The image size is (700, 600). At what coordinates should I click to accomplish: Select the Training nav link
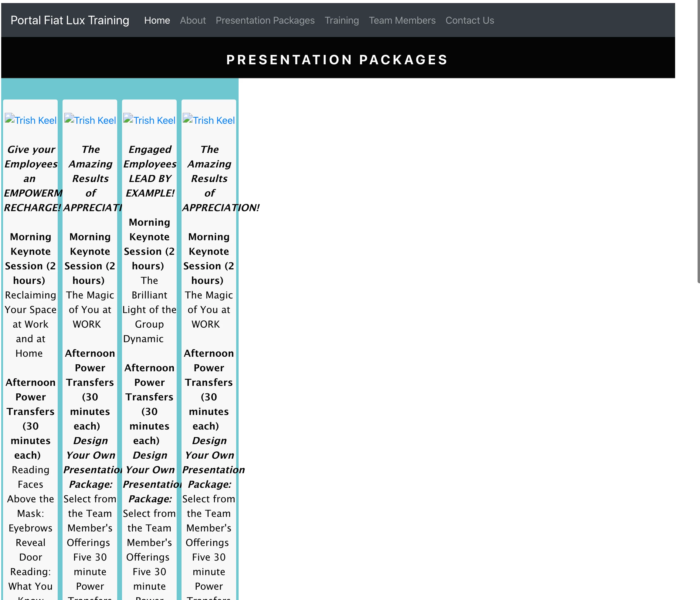point(342,20)
